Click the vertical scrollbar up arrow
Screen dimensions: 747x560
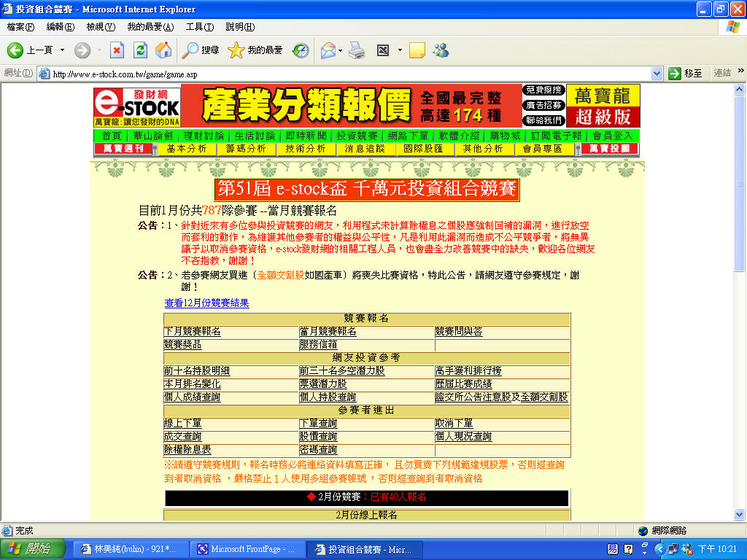point(740,89)
